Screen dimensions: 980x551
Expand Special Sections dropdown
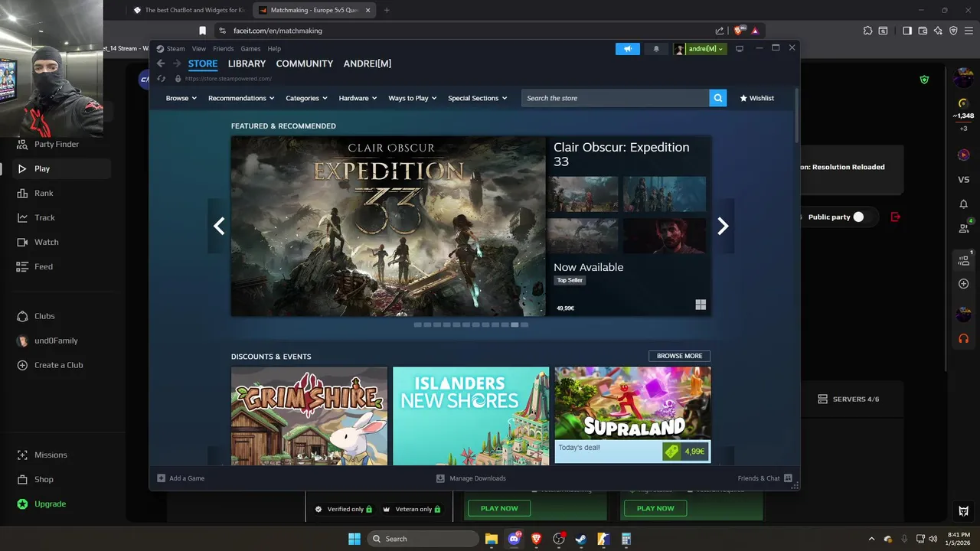[477, 98]
